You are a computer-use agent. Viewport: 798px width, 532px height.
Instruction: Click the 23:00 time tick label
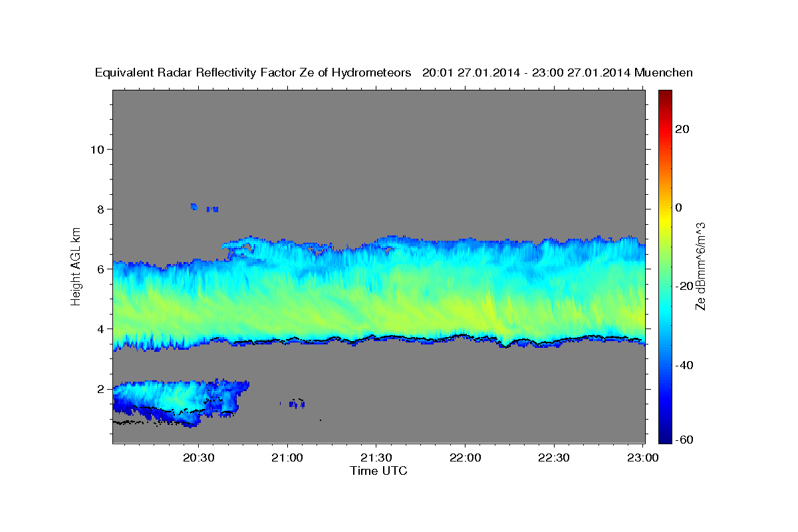coord(643,458)
